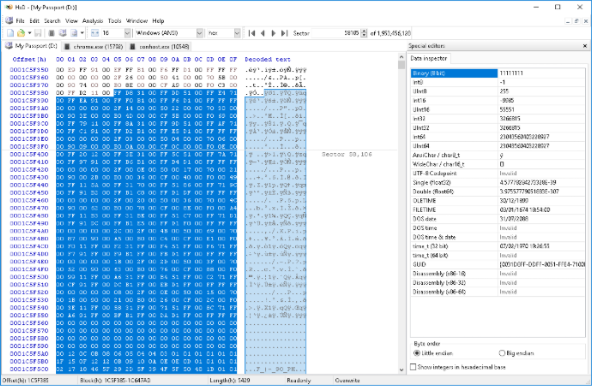Open the View menu
The image size is (594, 387).
click(71, 21)
